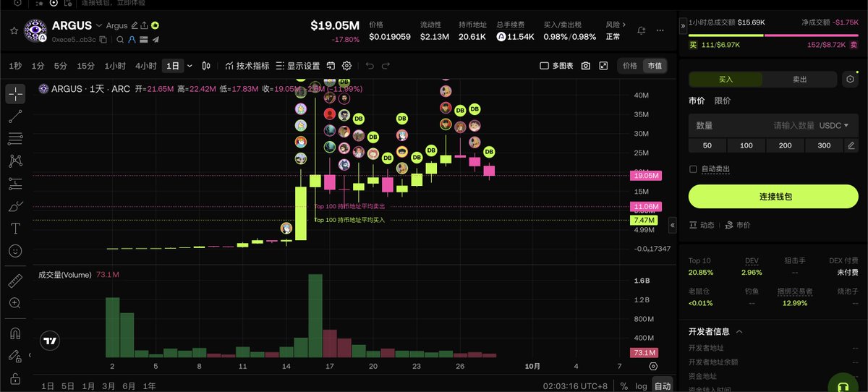Choose the 50 preset amount
Viewport: 868px width, 392px height.
(x=707, y=145)
